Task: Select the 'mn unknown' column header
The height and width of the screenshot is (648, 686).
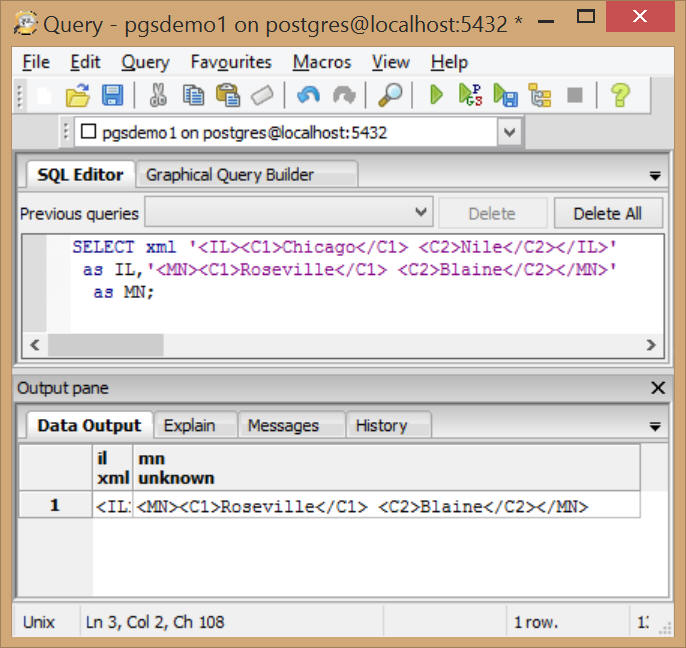Action: pyautogui.click(x=386, y=468)
